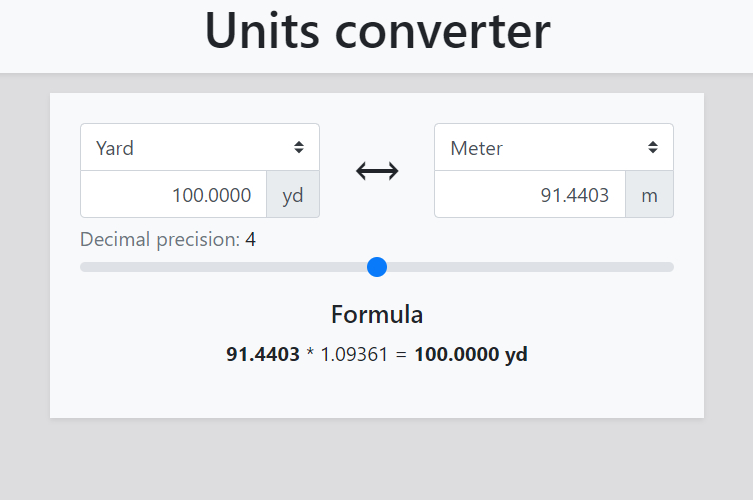
Task: Click the "Decimal precision" label text
Action: [160, 240]
